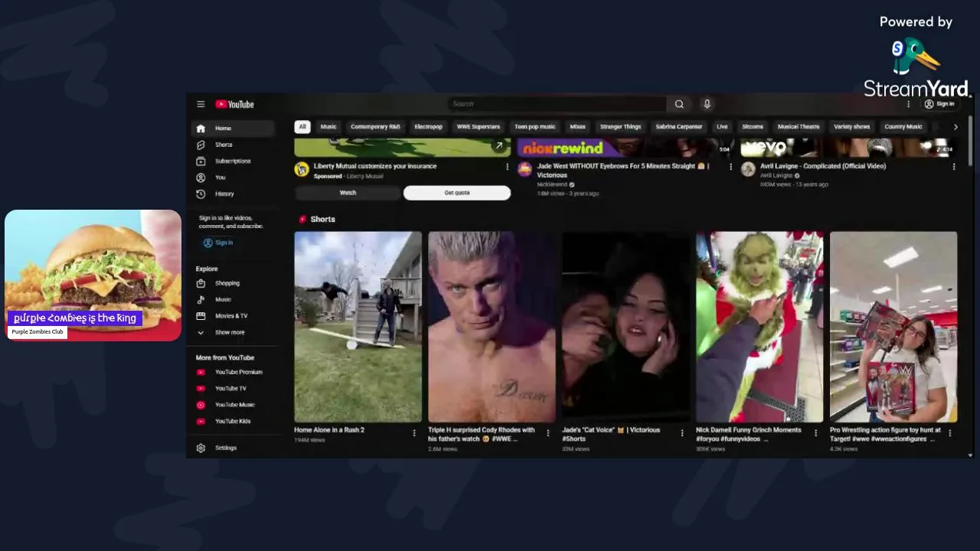Open History in the sidebar
980x551 pixels.
click(x=232, y=194)
